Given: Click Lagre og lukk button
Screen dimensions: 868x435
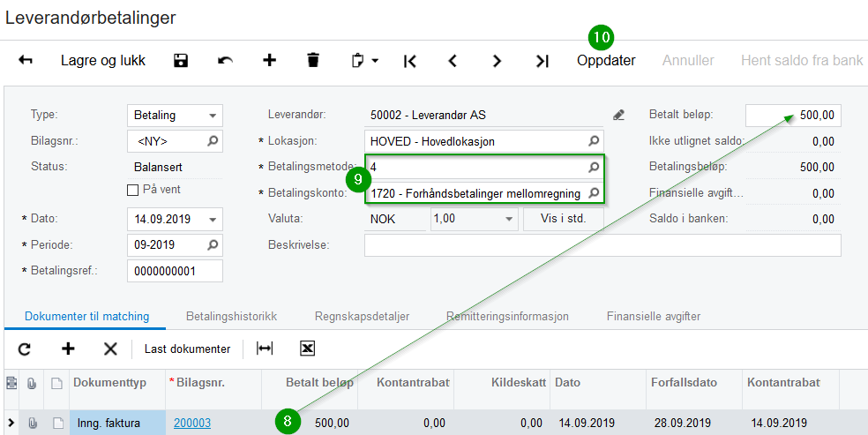Looking at the screenshot, I should tap(103, 60).
